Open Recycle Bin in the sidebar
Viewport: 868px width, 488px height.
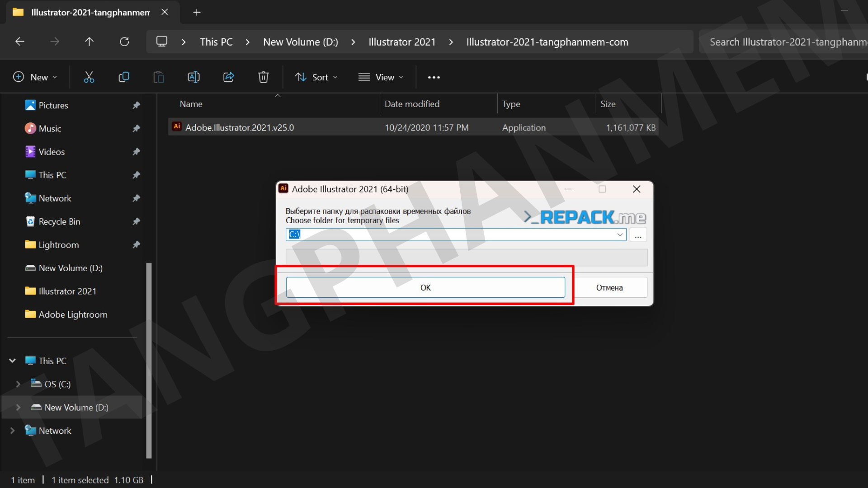click(x=59, y=221)
